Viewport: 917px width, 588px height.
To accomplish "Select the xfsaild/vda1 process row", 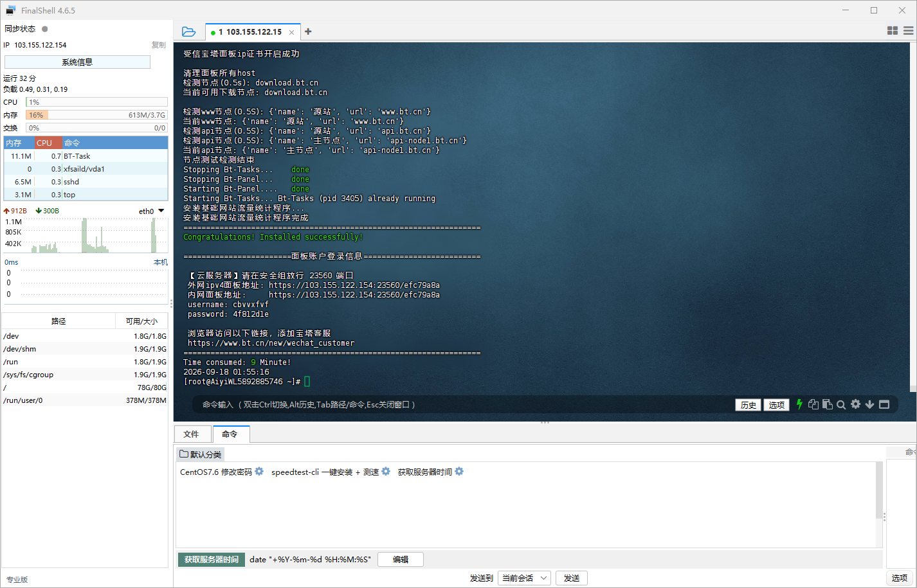I will click(86, 169).
